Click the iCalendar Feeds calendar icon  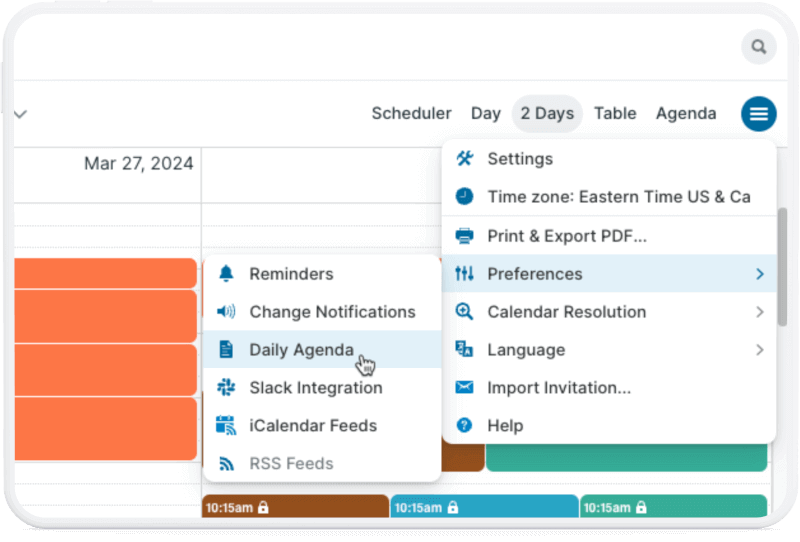click(x=226, y=425)
